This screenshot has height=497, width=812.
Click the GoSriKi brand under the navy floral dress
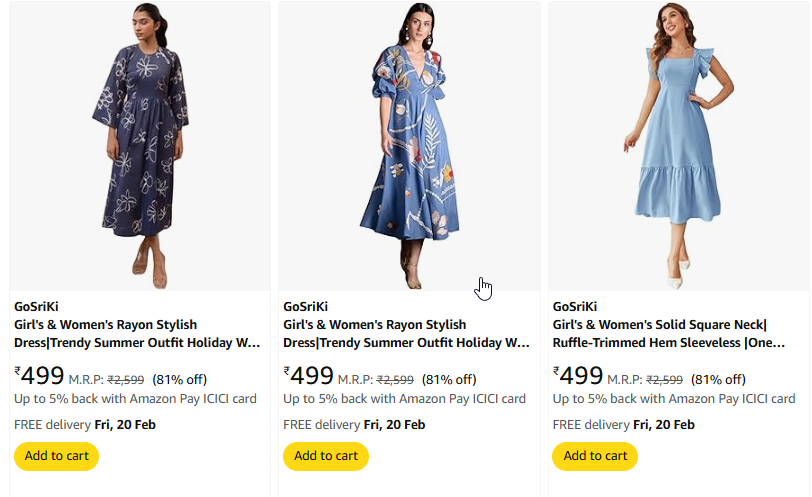coord(36,307)
